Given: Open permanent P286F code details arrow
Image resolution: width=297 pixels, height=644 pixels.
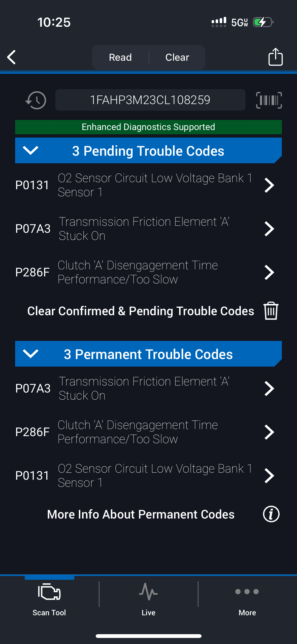Looking at the screenshot, I should [x=269, y=432].
